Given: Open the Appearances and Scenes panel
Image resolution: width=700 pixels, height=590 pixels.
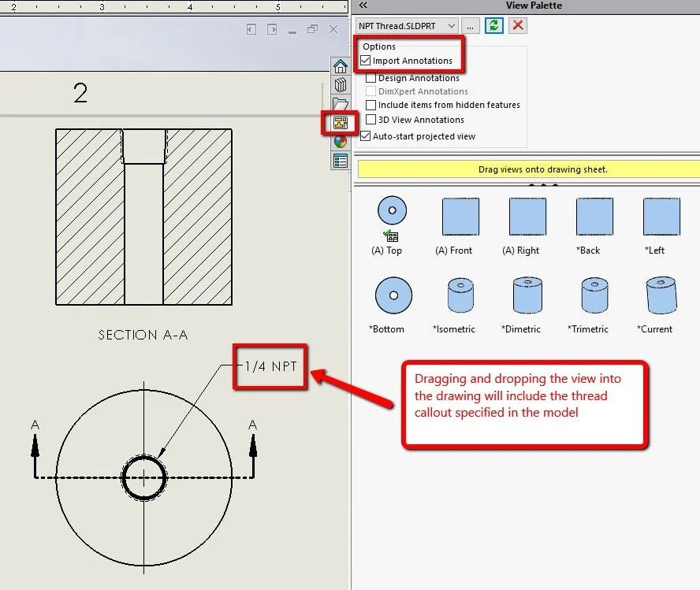Looking at the screenshot, I should click(341, 140).
